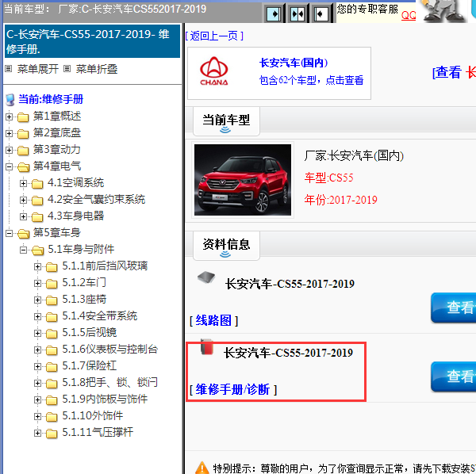The height and width of the screenshot is (474, 476).
Task: Click the red book icon for 维修手册
Action: point(207,347)
